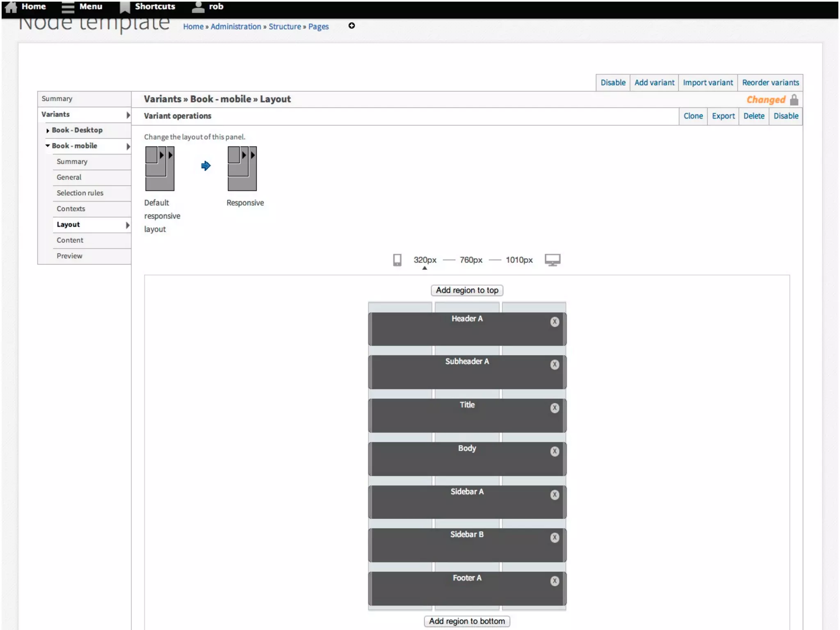This screenshot has width=840, height=630.
Task: Click the lock icon beside Changed
Action: [794, 100]
